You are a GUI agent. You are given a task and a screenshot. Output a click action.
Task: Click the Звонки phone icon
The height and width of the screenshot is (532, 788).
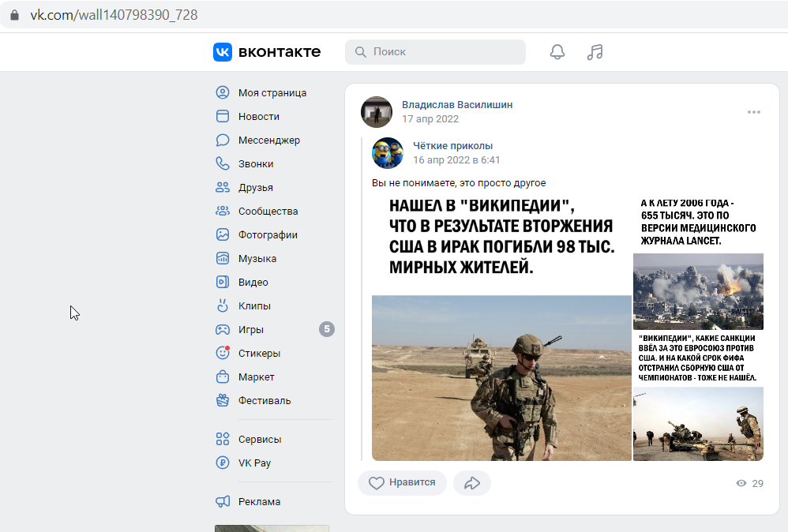point(223,163)
